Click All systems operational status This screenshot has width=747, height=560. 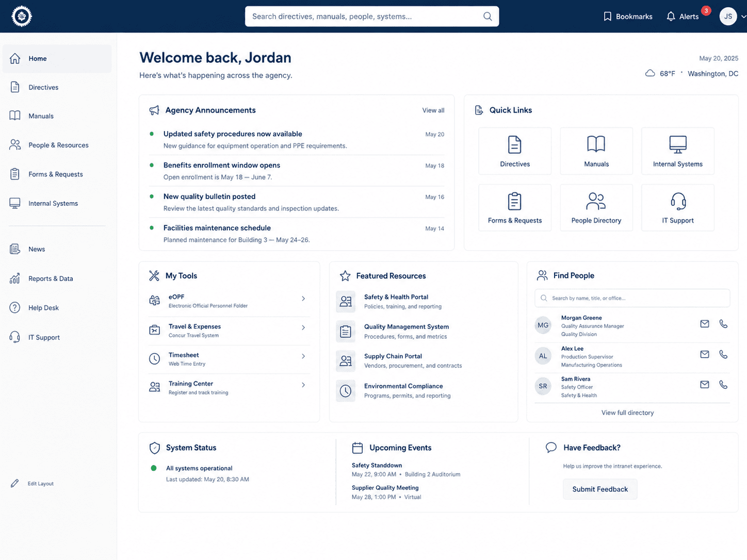coord(199,468)
